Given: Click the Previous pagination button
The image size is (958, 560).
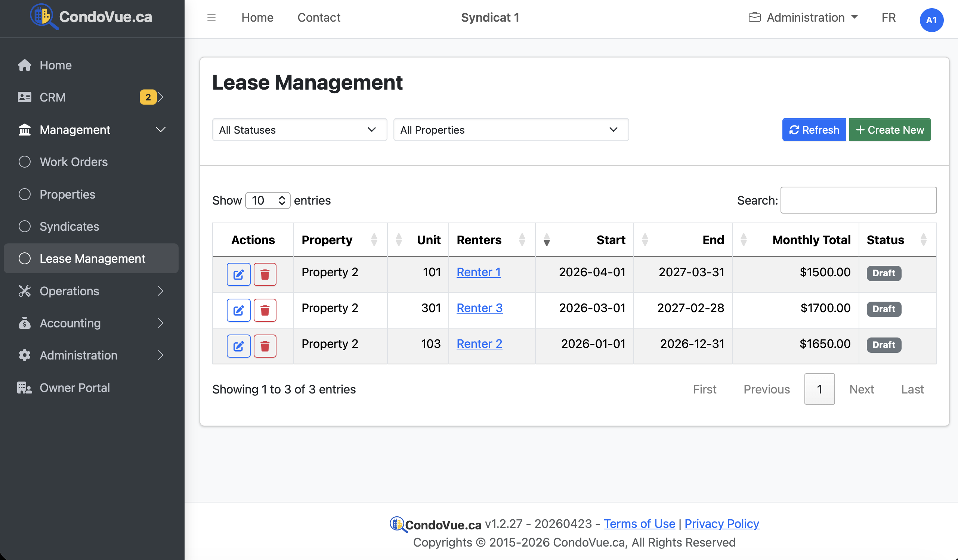Looking at the screenshot, I should [766, 389].
